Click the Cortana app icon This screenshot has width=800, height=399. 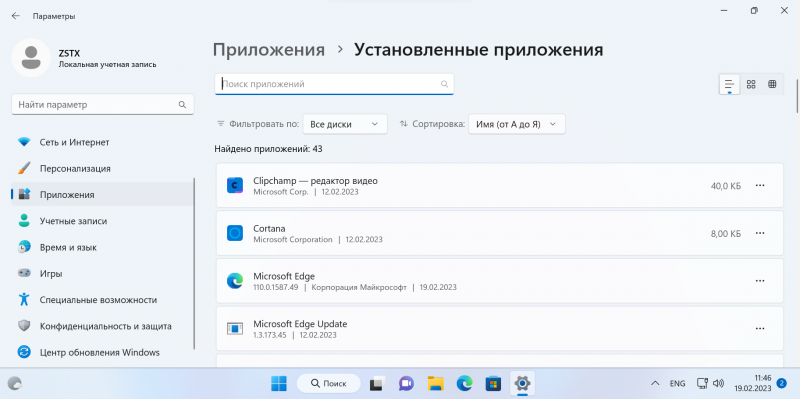click(235, 233)
